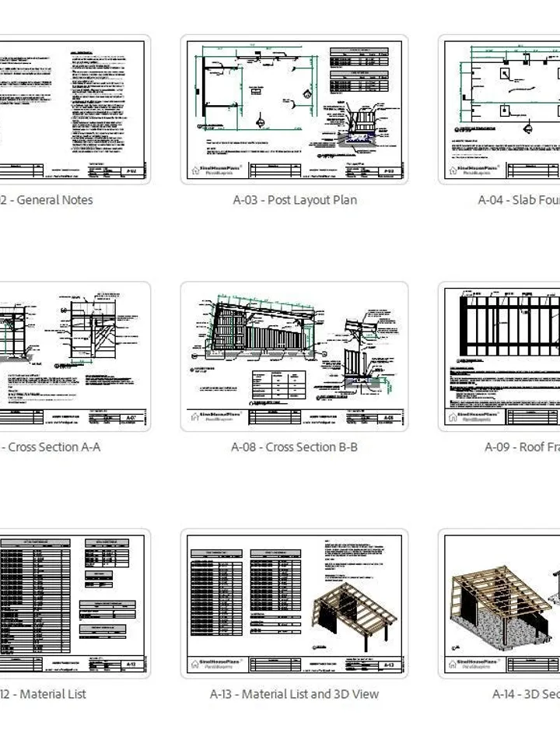Click the 'A-04 - Slab Fou' caption text
This screenshot has width=560, height=747.
tap(519, 200)
